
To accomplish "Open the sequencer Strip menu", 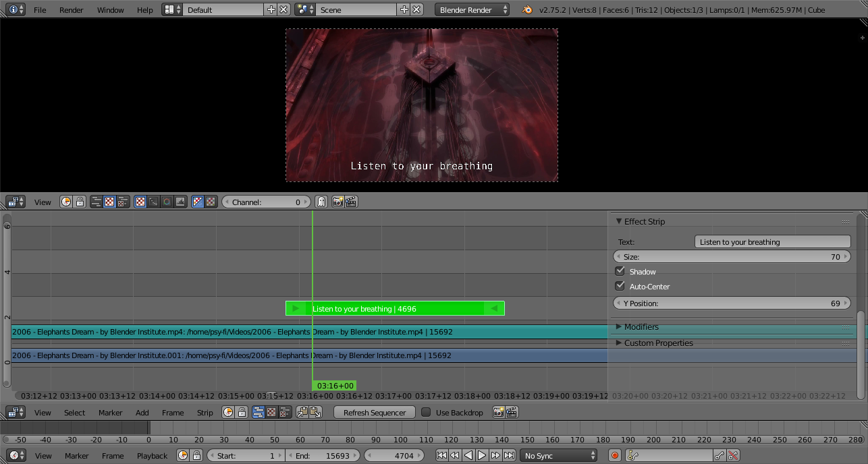I will [x=205, y=413].
